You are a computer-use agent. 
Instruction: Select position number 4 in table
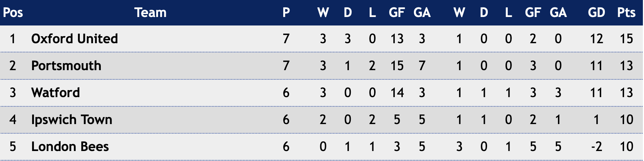[x=13, y=120]
